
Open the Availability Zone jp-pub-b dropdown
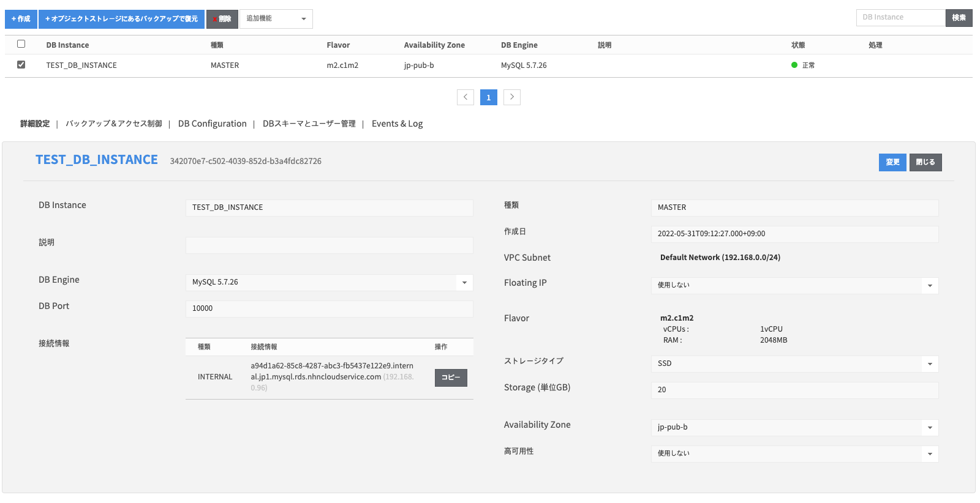795,427
